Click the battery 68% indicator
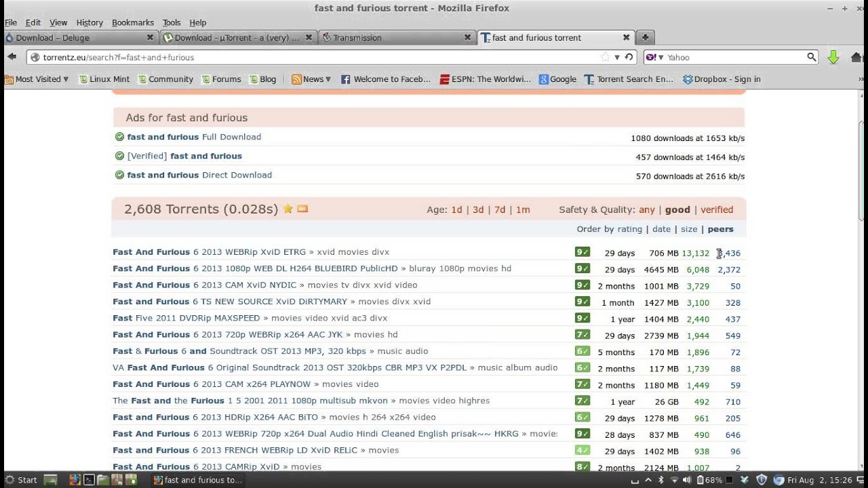The height and width of the screenshot is (488, 868). point(709,480)
